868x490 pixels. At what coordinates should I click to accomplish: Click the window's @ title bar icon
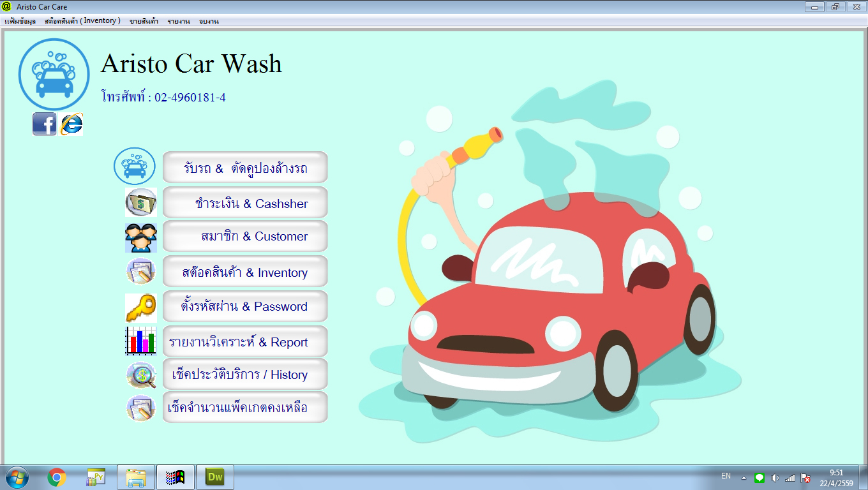[7, 6]
